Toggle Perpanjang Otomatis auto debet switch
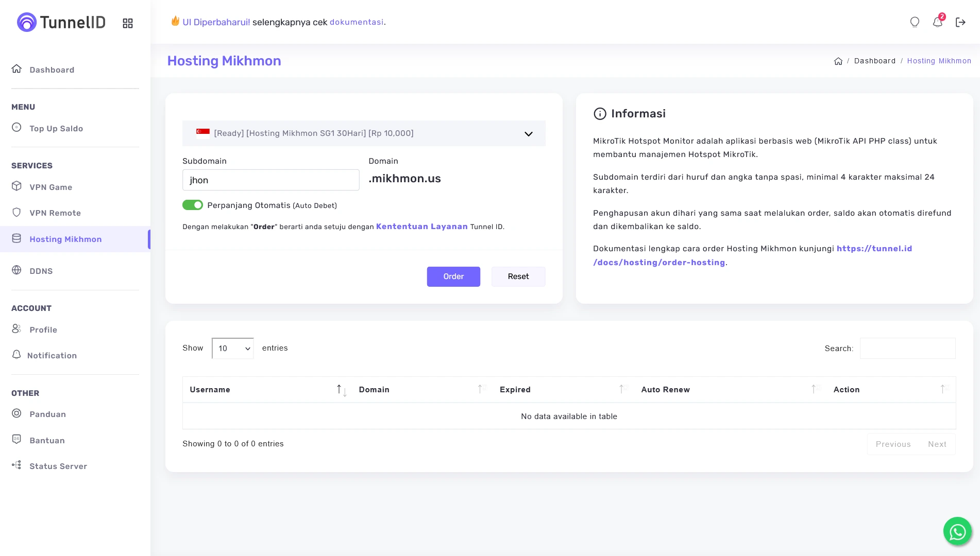 [x=193, y=205]
